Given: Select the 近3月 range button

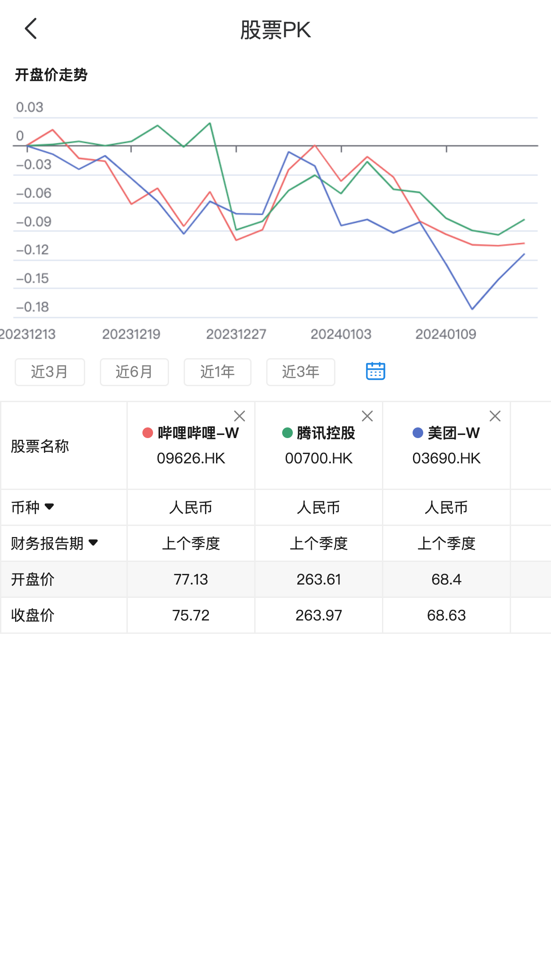Looking at the screenshot, I should pos(50,372).
